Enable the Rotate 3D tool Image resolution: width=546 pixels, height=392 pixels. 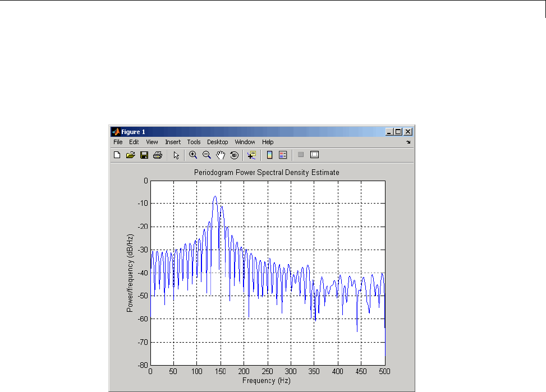[x=234, y=155]
